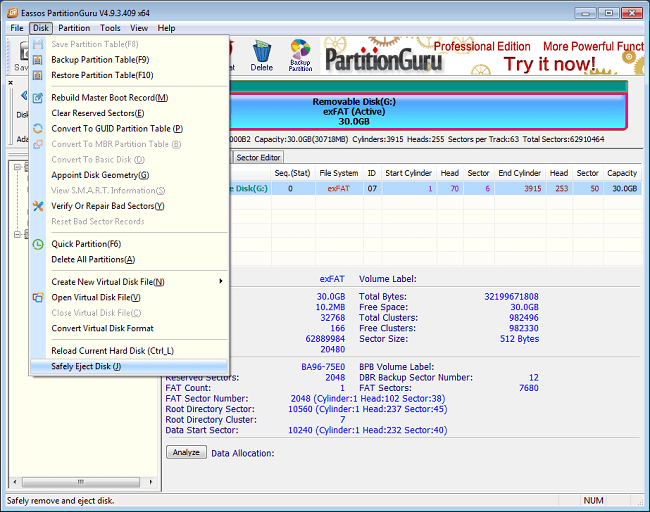Select Open Virtual Disk File(V)

pyautogui.click(x=129, y=297)
